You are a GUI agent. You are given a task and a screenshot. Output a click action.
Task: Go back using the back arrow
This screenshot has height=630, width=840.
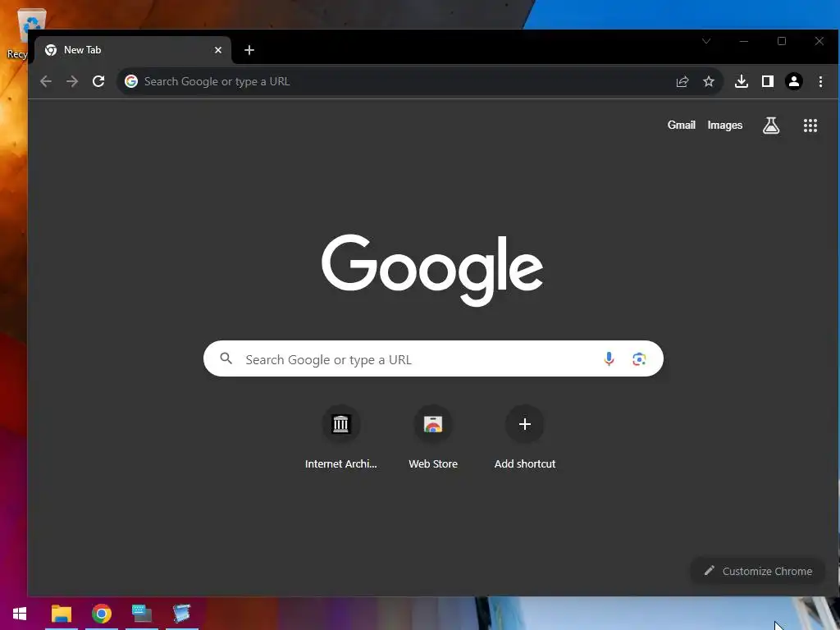click(x=46, y=81)
